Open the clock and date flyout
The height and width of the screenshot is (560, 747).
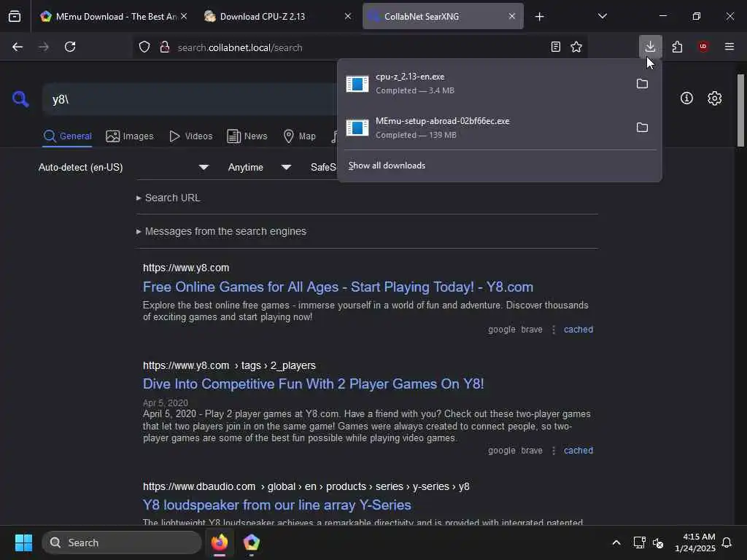(695, 542)
